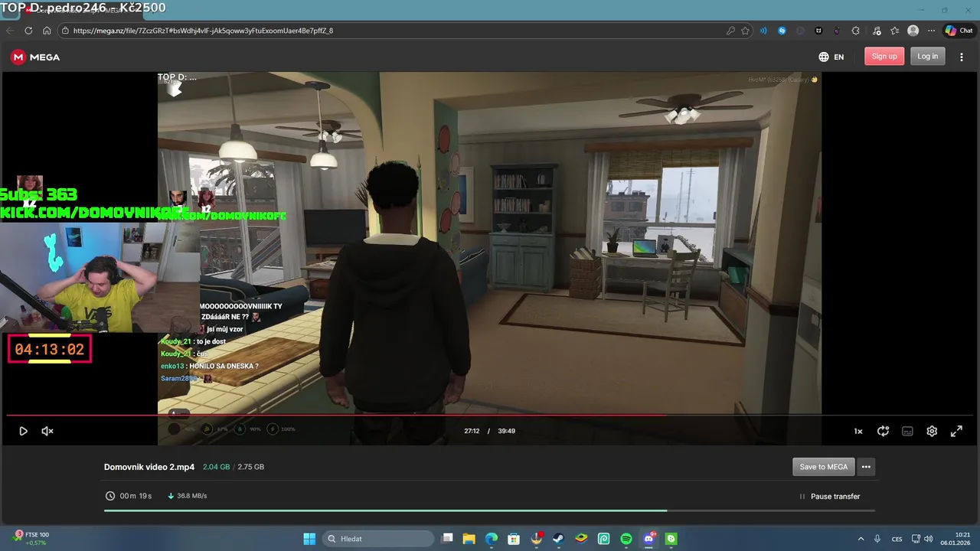This screenshot has height=551, width=980.
Task: Change playback speed at the 1x control
Action: click(858, 431)
